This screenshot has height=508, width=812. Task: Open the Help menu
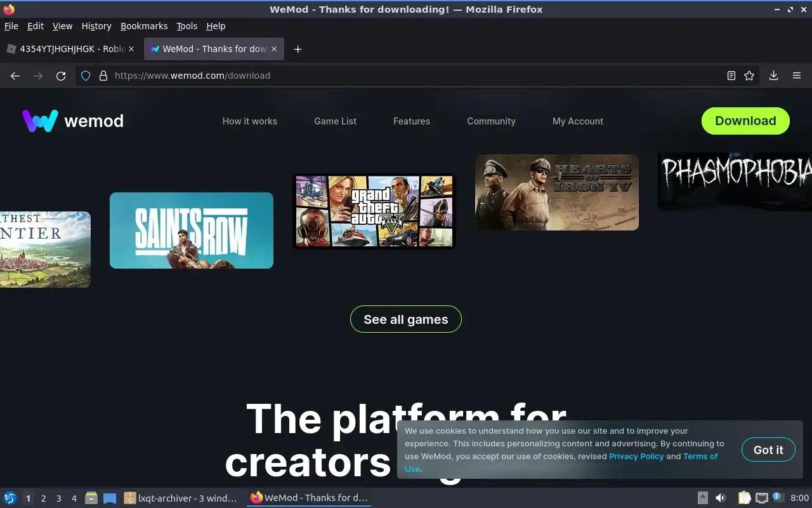coord(216,26)
